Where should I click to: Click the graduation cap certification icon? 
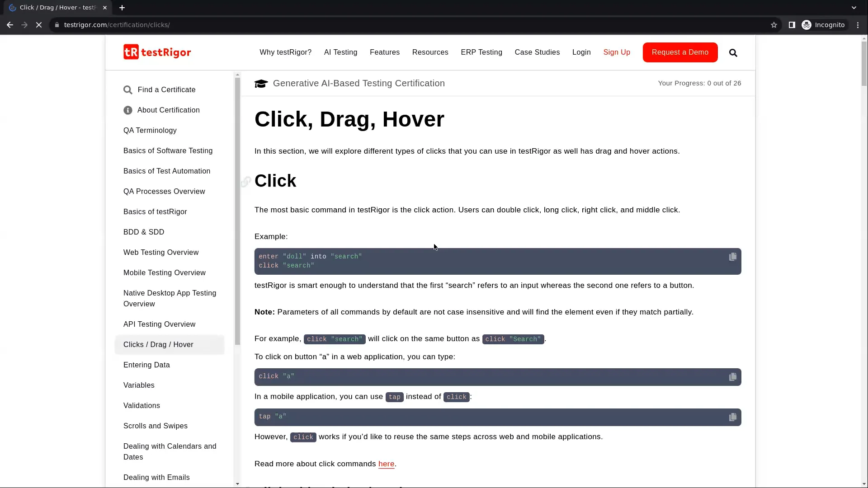(x=261, y=84)
